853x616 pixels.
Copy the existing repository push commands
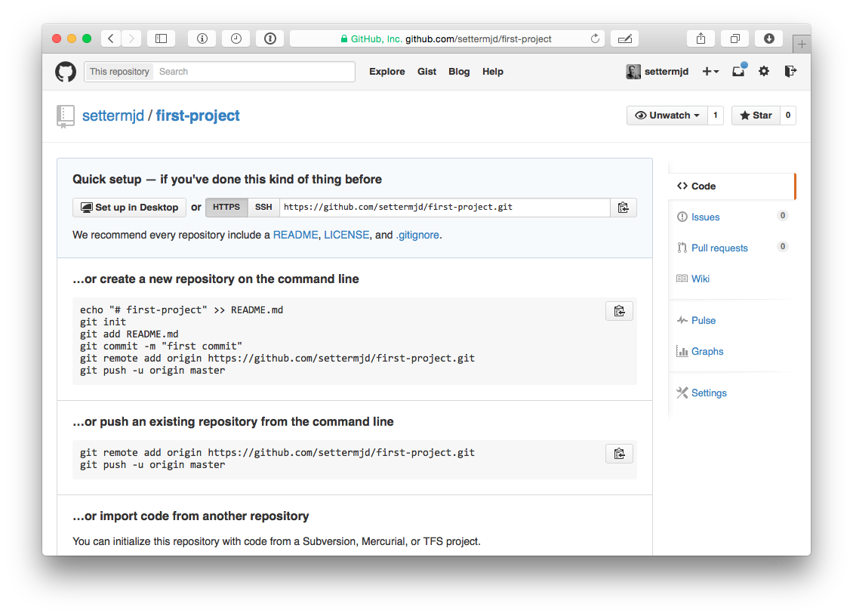(619, 453)
